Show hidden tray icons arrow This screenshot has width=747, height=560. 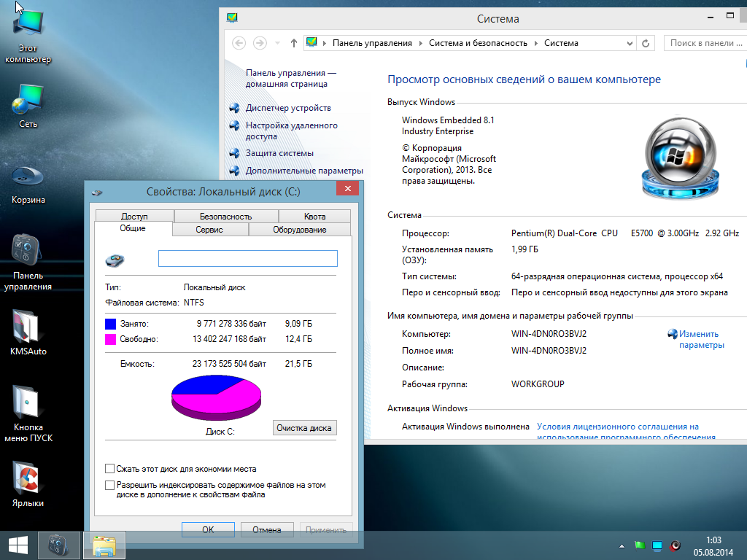coord(622,545)
